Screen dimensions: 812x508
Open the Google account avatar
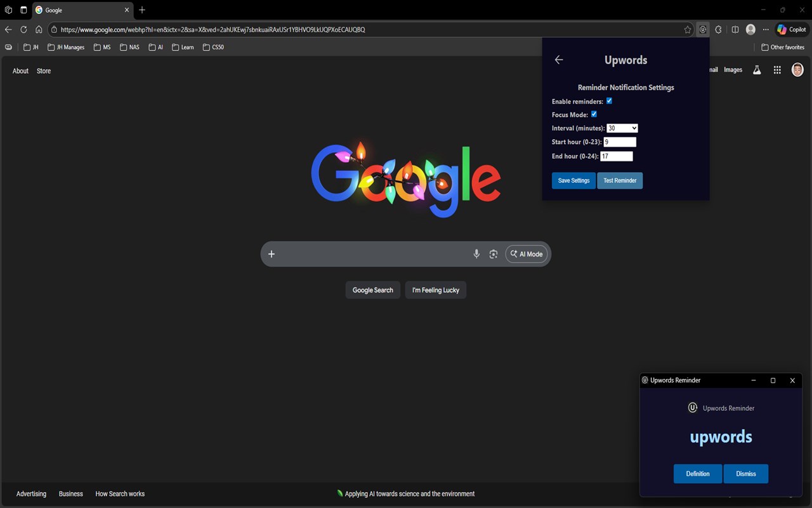797,70
